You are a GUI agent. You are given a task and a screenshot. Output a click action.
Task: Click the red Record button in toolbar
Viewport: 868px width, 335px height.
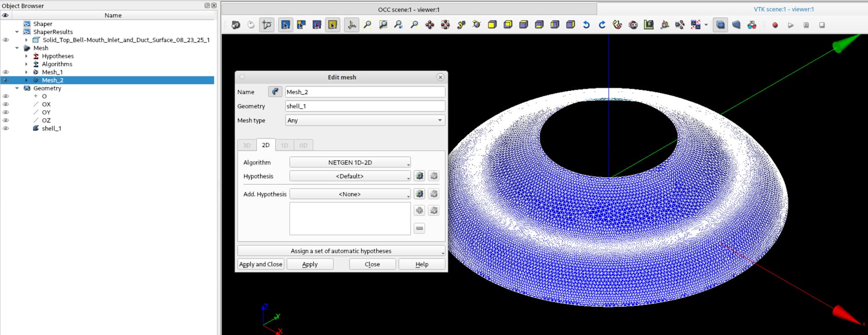tap(775, 25)
